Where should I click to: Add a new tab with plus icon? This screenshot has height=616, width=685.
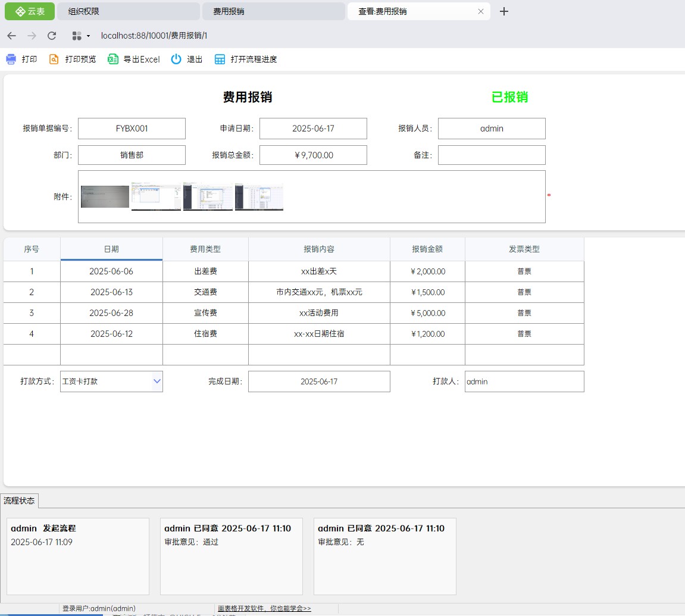coord(503,11)
